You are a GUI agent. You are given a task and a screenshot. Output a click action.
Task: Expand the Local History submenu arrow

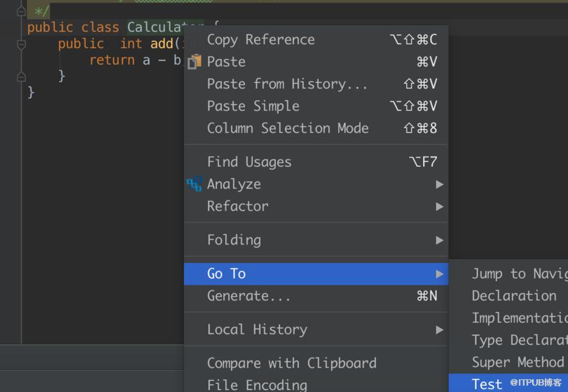click(x=440, y=329)
